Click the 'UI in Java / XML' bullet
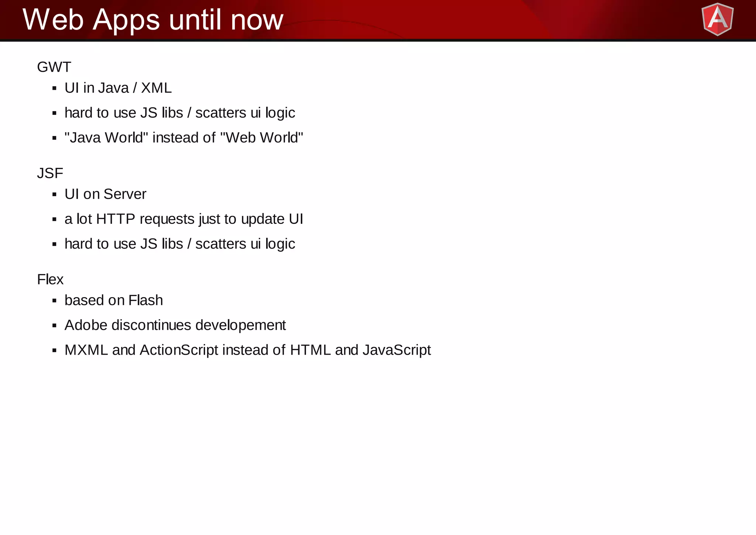Image resolution: width=756 pixels, height=535 pixels. click(x=118, y=88)
